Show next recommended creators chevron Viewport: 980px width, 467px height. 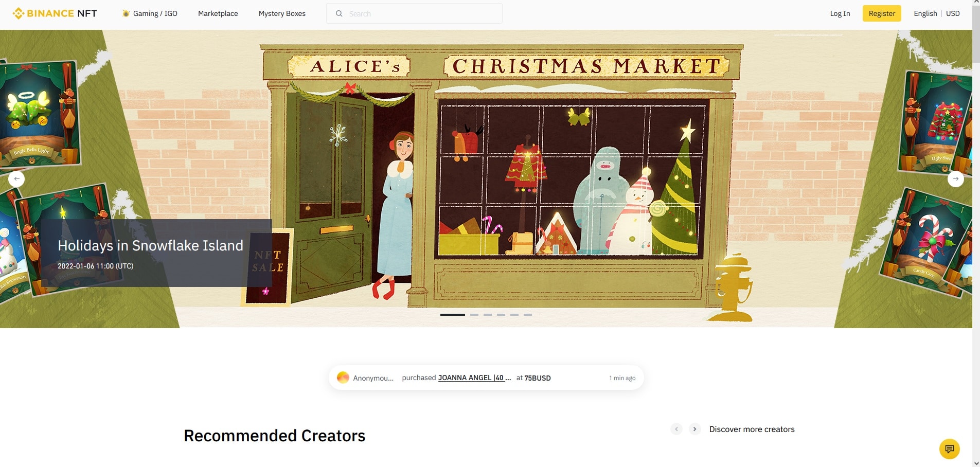[x=694, y=429]
